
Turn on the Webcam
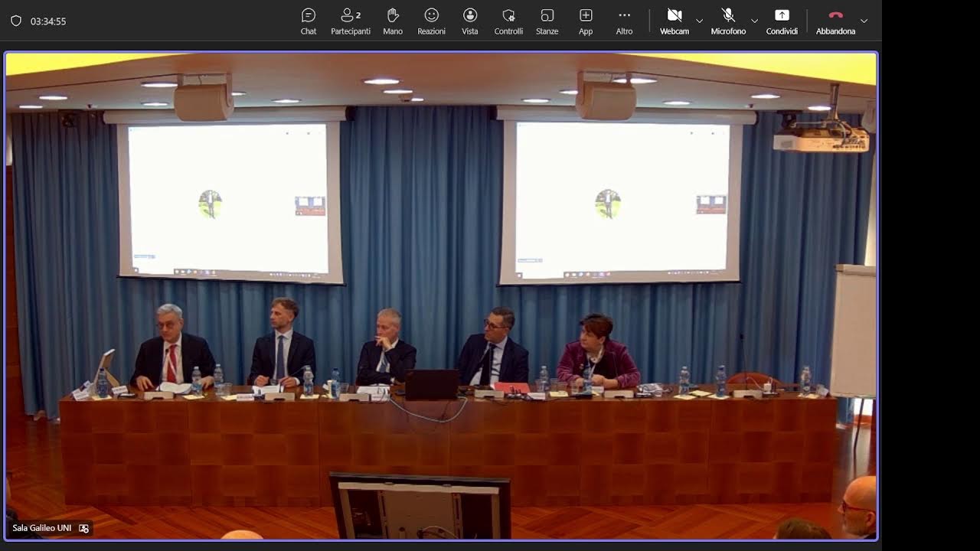click(675, 21)
